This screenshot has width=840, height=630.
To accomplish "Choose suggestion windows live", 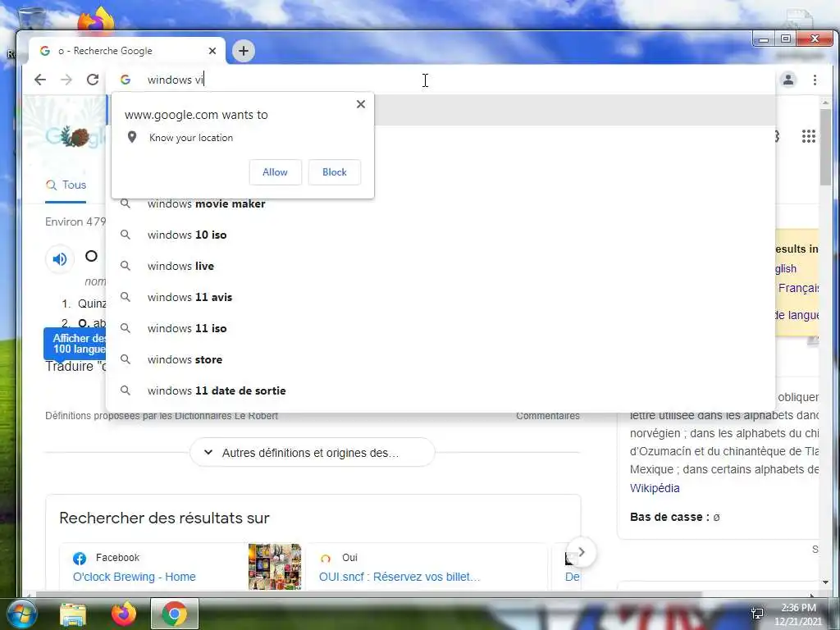I will coord(440,266).
